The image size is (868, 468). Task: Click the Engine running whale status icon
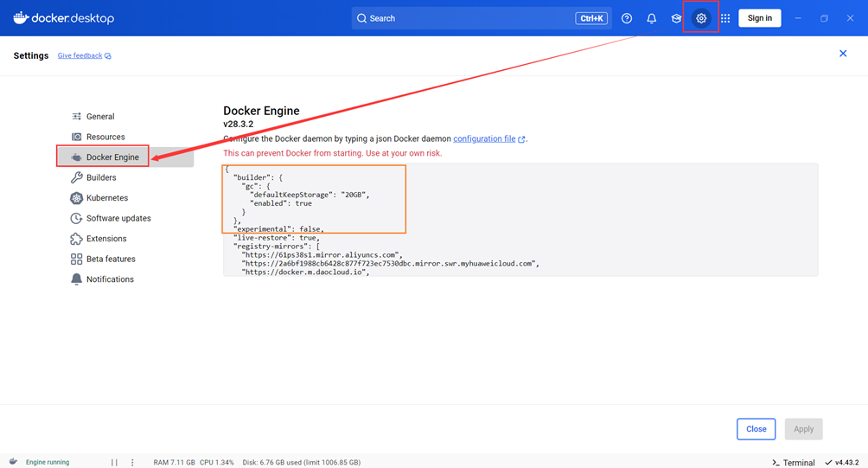tap(13, 461)
